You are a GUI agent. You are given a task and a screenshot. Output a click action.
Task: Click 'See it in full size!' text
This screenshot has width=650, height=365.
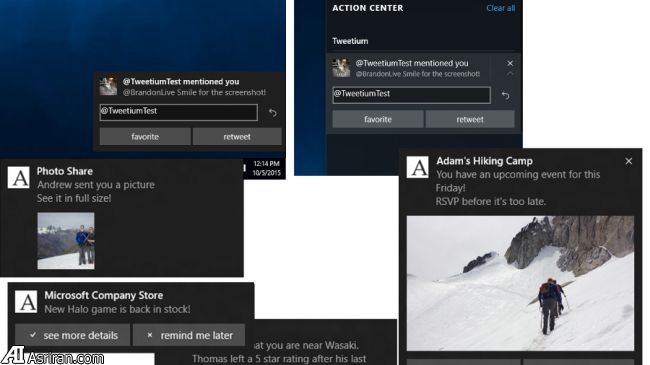coord(74,198)
